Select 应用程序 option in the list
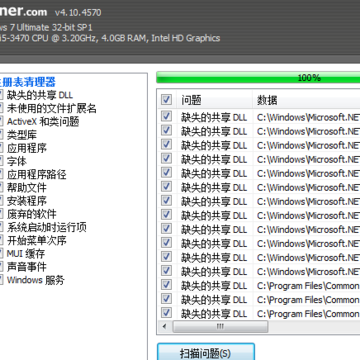 (27, 148)
